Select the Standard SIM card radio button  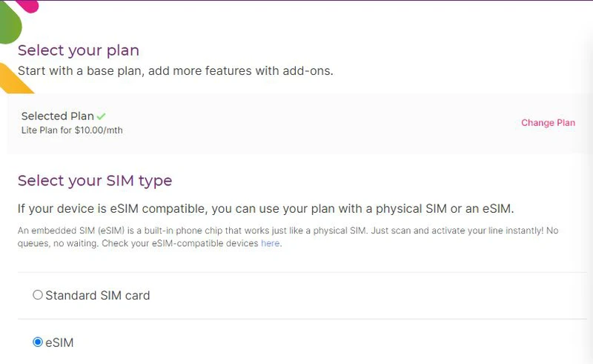coord(38,295)
